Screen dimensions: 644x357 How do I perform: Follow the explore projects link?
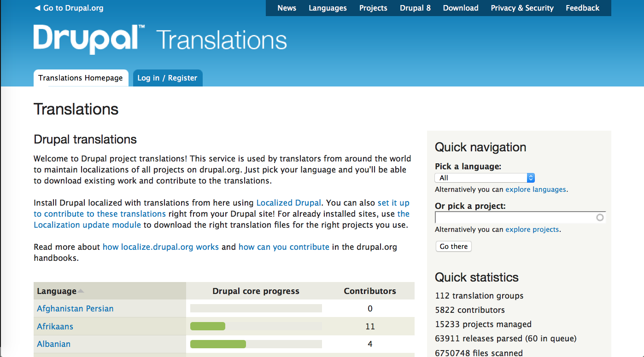tap(532, 229)
